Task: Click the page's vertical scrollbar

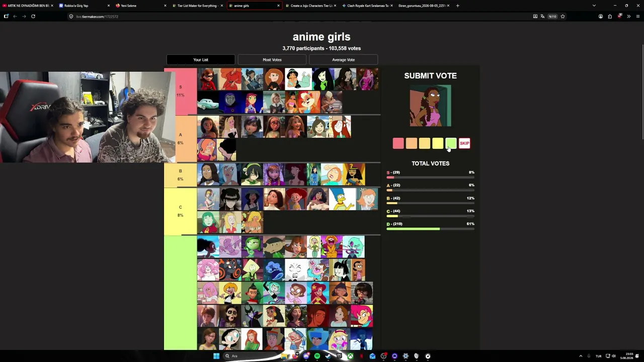Action: pyautogui.click(x=642, y=93)
